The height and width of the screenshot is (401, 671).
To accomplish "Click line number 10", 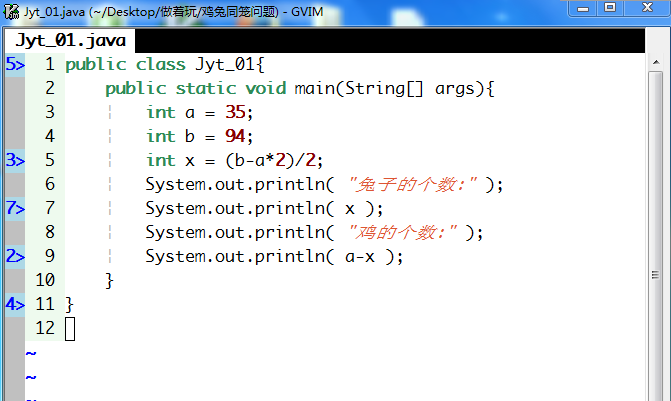I will coord(45,280).
